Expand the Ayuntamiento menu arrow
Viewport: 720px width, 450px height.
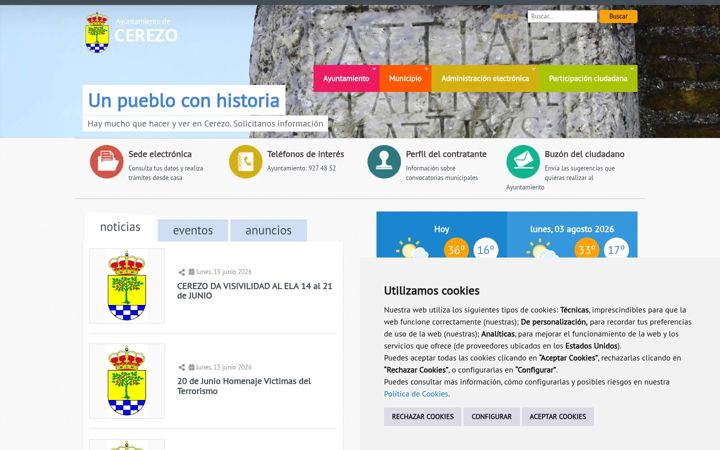[x=374, y=69]
